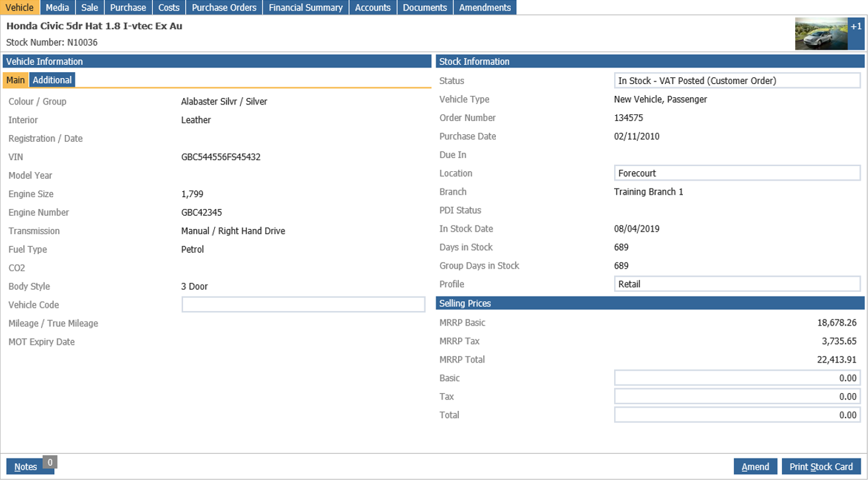Go to Purchase Orders tab
Viewport: 868px width, 483px height.
[224, 7]
